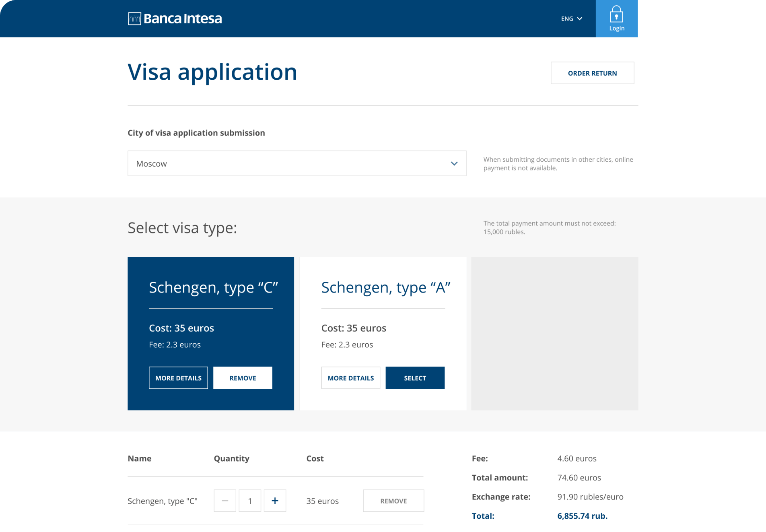Click the Schengen type "C" card title
766x532 pixels.
(x=213, y=287)
